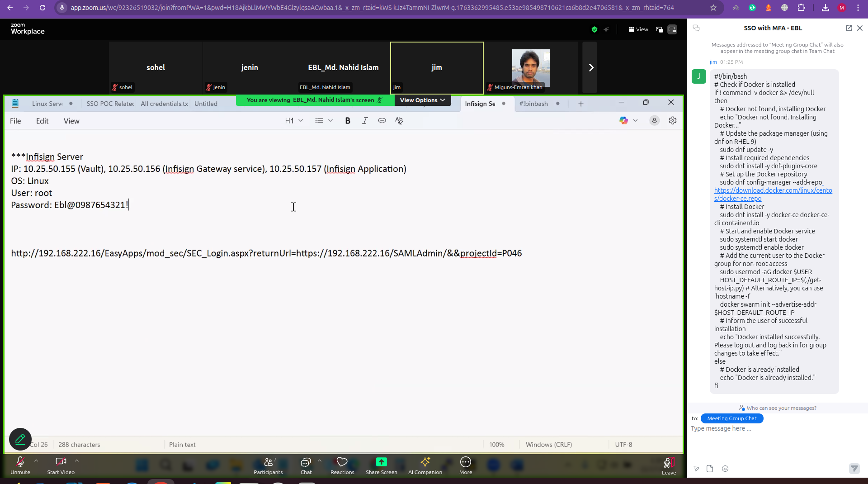Image resolution: width=868 pixels, height=484 pixels.
Task: Open emoji picker in chat box
Action: 725,469
